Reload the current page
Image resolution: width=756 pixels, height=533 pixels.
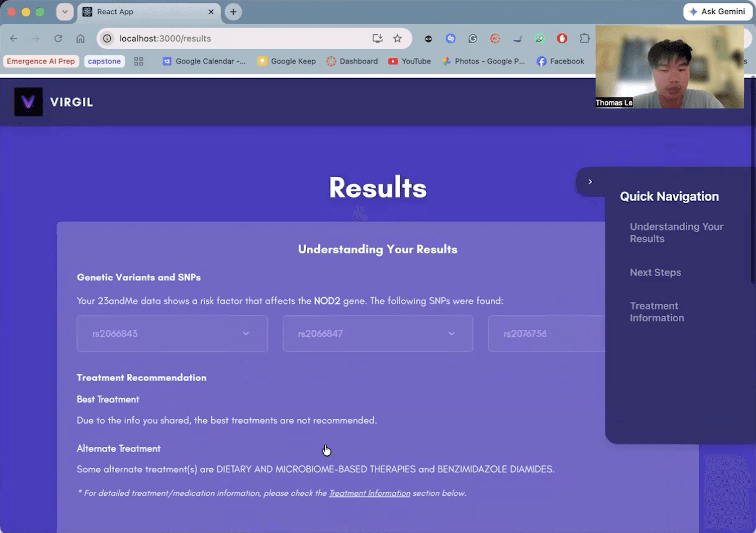58,38
